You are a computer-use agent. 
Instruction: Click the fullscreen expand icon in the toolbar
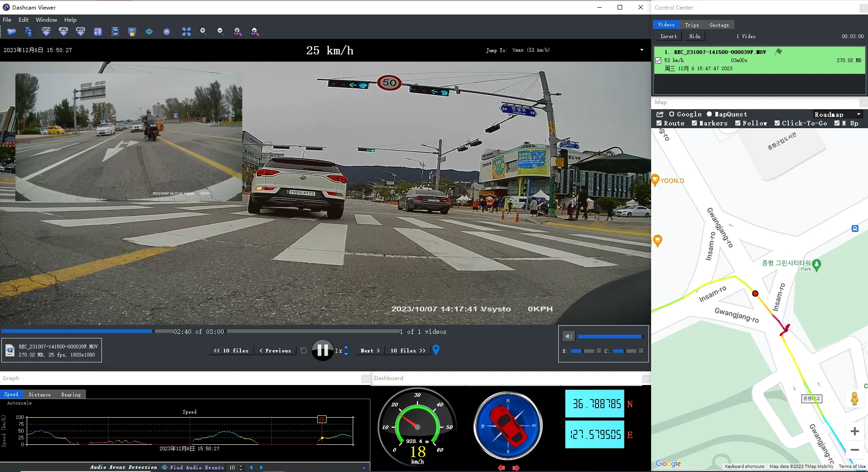coord(186,32)
